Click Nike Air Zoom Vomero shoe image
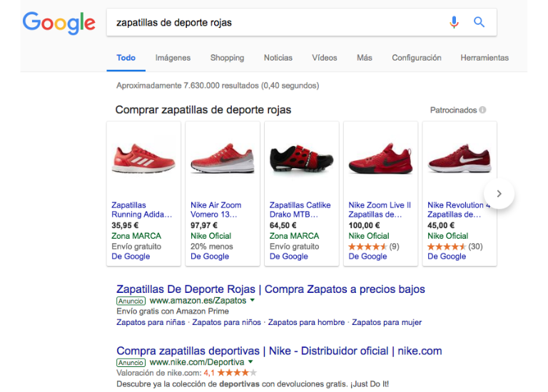 pyautogui.click(x=223, y=158)
